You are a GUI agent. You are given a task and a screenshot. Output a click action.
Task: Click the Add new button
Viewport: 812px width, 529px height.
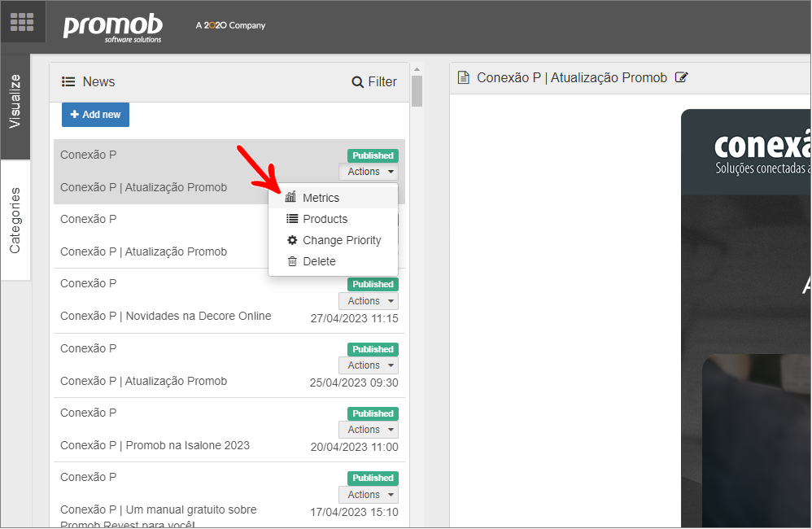(95, 115)
